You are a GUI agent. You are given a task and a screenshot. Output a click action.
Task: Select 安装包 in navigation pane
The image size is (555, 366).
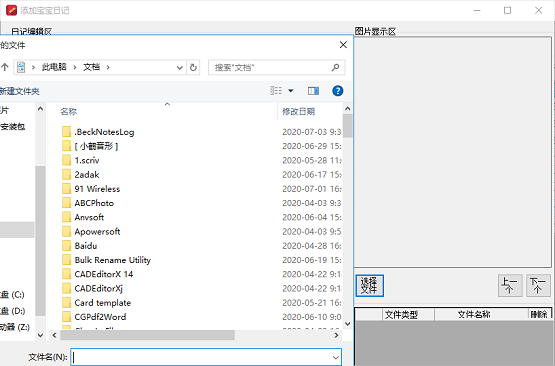click(13, 126)
